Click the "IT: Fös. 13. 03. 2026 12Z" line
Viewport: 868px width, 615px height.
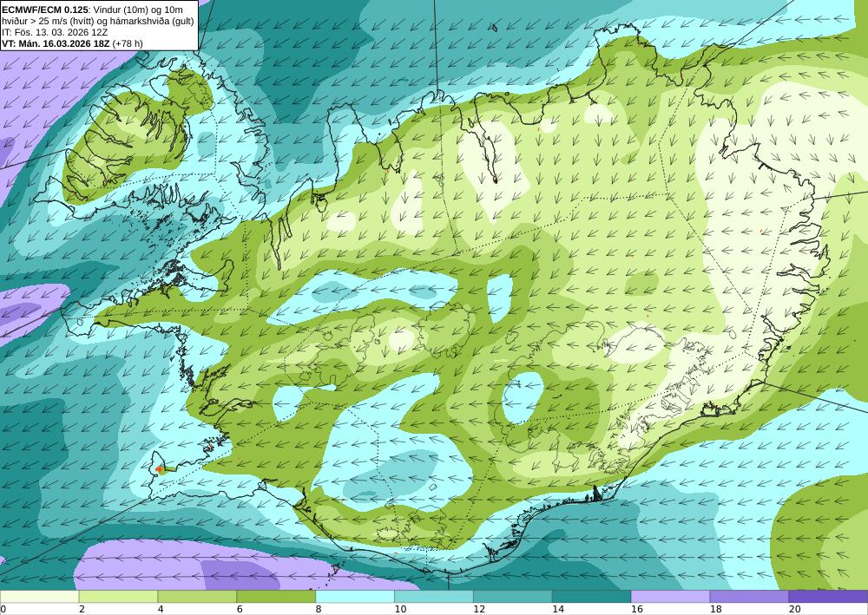point(55,32)
